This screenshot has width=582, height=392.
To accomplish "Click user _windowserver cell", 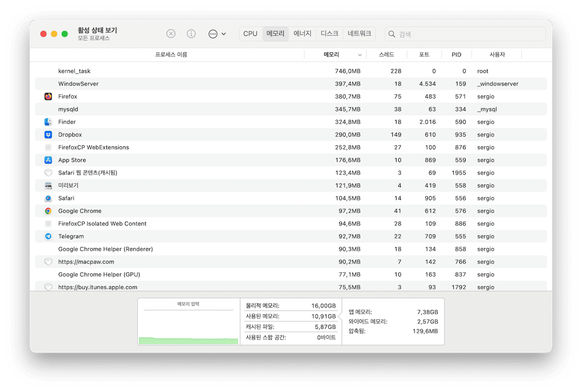I will pyautogui.click(x=498, y=84).
